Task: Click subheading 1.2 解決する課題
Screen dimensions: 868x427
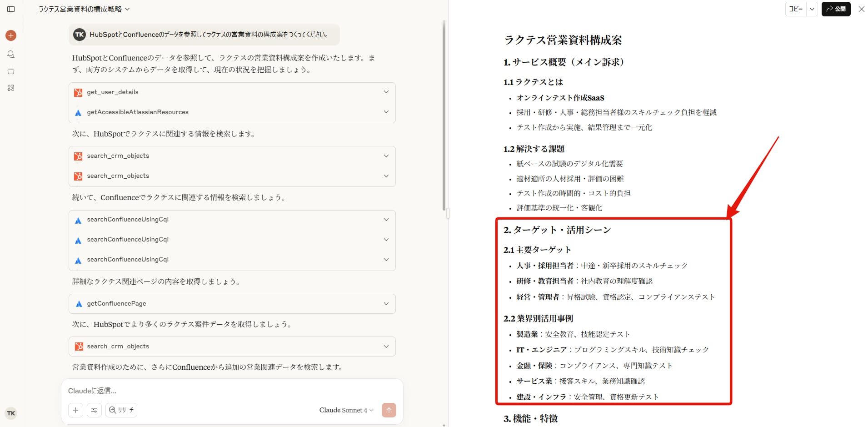Action: tap(534, 149)
